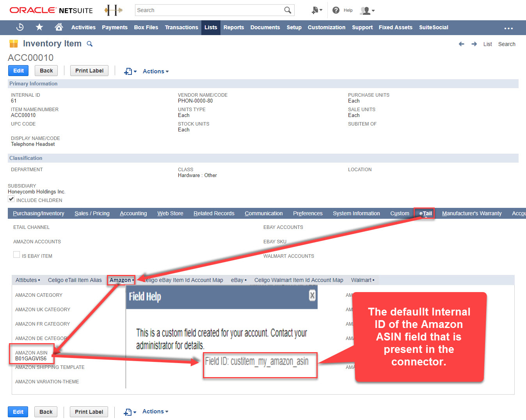
Task: Switch to the Manufacturer's Warranty tab
Action: click(472, 213)
